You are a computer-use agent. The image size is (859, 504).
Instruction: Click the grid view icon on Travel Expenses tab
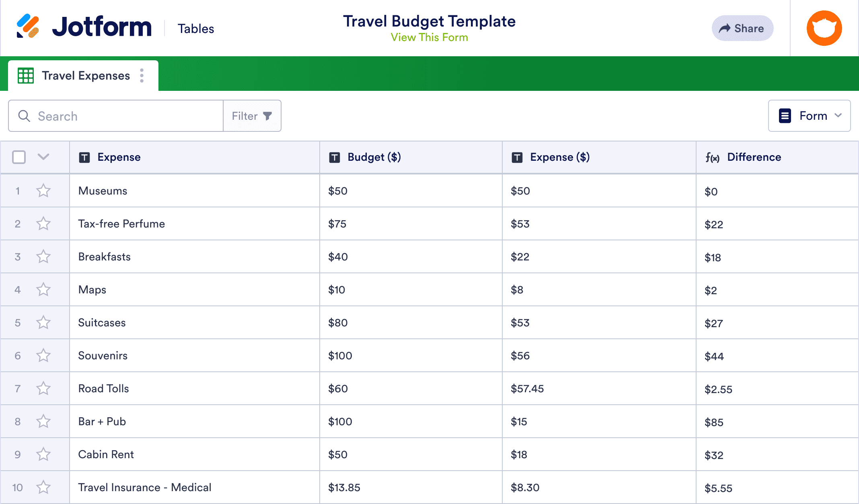pos(26,76)
